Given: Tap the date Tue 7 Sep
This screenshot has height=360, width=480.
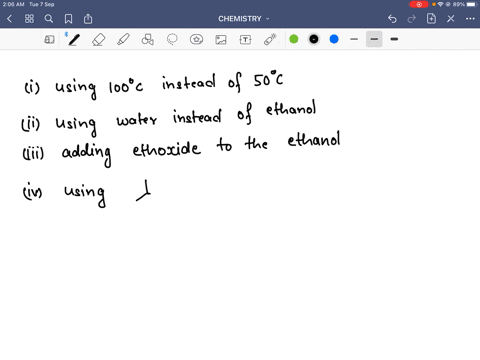Looking at the screenshot, I should tap(42, 4).
